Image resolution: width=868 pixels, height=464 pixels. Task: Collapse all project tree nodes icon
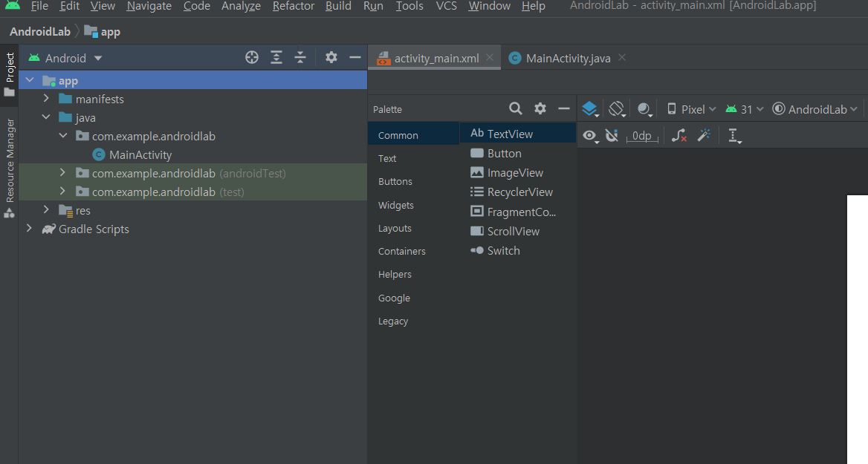point(300,57)
